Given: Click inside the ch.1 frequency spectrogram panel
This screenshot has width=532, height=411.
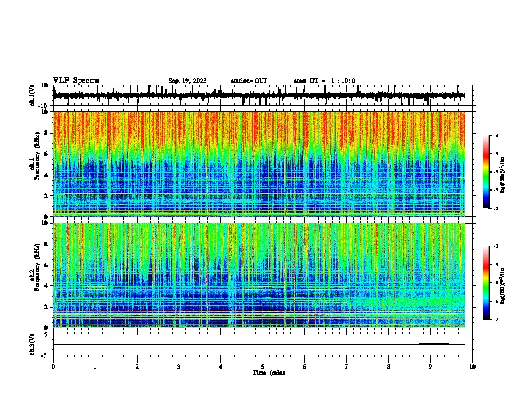Looking at the screenshot, I should pos(259,164).
